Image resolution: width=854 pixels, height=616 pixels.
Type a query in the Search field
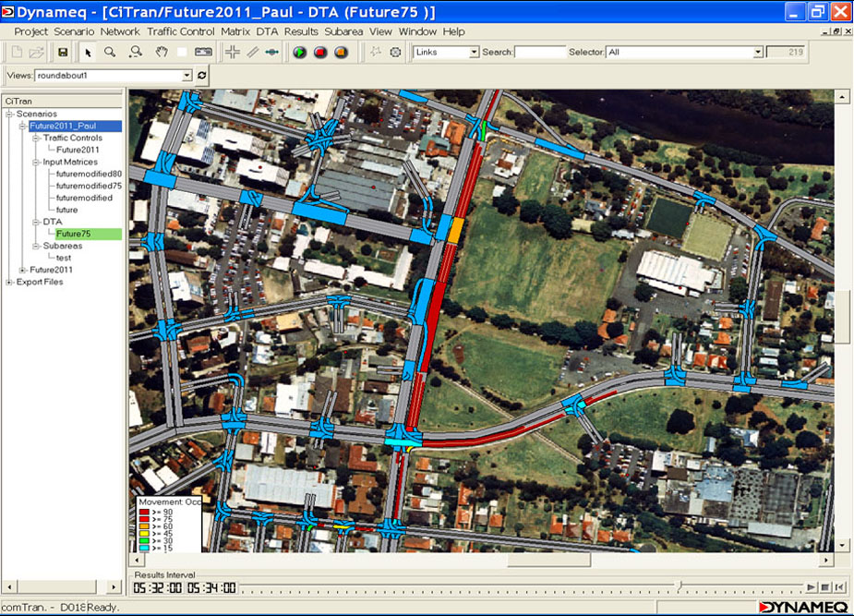coord(543,52)
